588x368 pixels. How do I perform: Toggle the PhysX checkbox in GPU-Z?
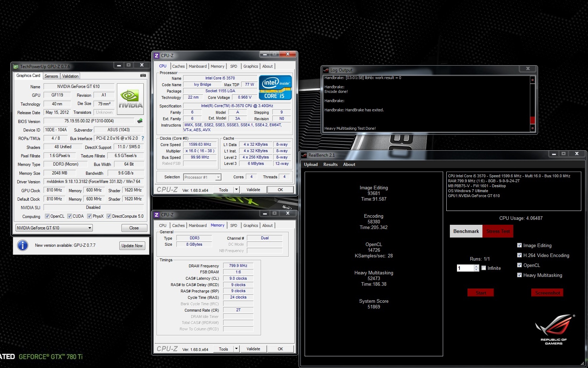point(89,216)
